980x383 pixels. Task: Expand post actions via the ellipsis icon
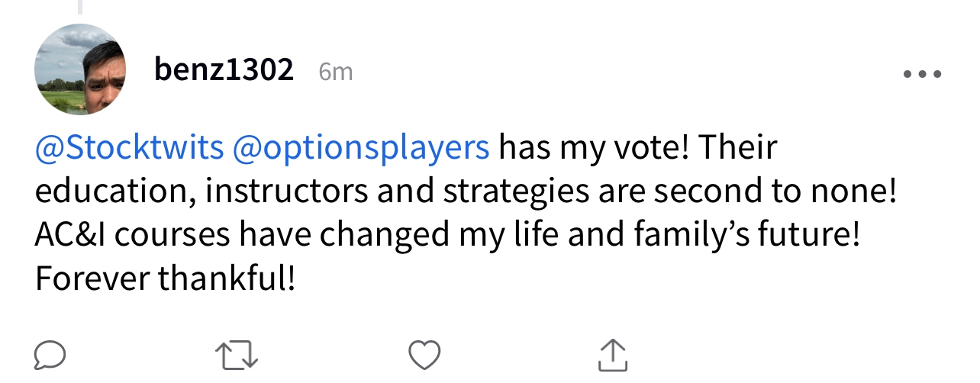(x=922, y=75)
